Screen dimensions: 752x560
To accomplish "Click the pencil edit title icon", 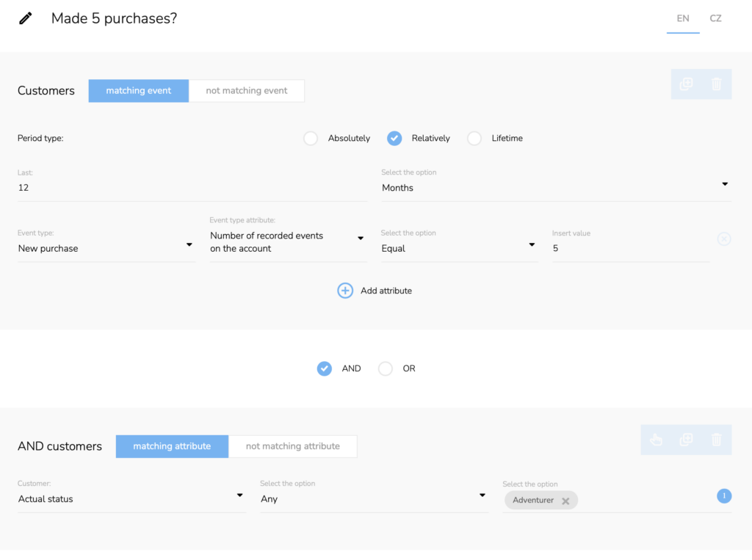I will tap(26, 18).
